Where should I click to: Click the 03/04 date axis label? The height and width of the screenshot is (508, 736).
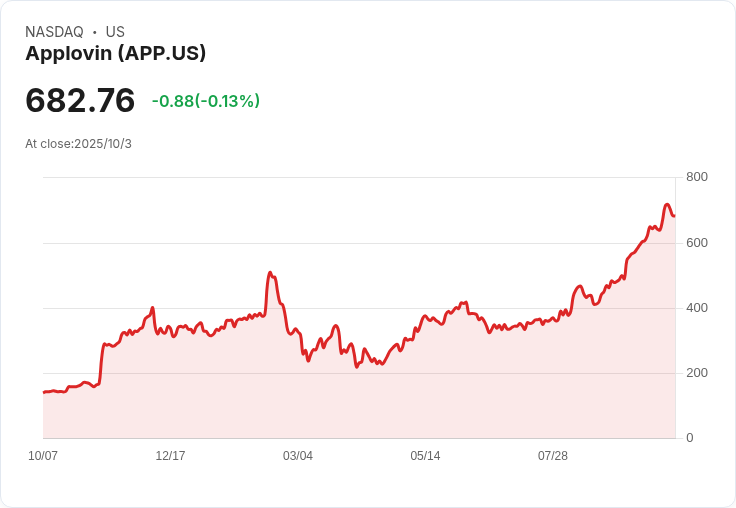tap(298, 456)
